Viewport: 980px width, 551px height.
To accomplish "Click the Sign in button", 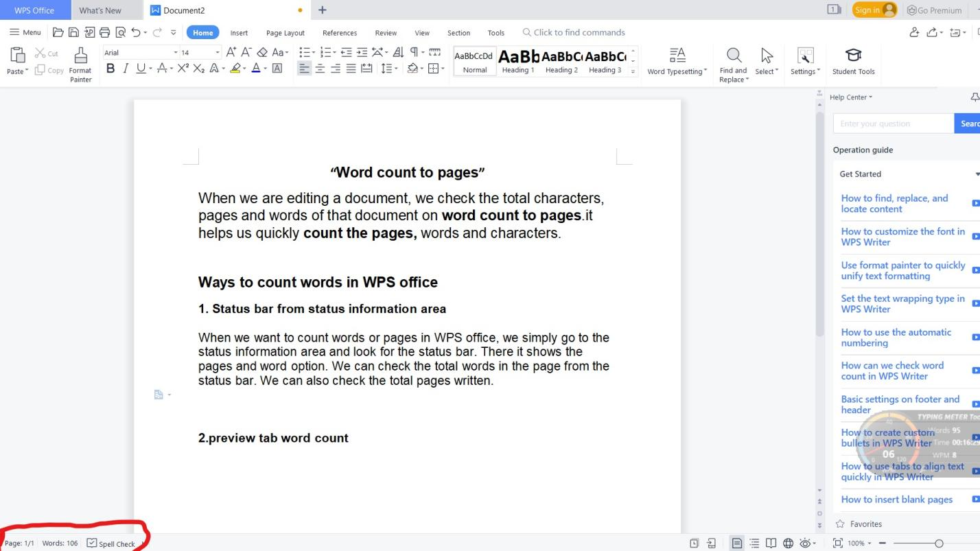I will tap(869, 10).
